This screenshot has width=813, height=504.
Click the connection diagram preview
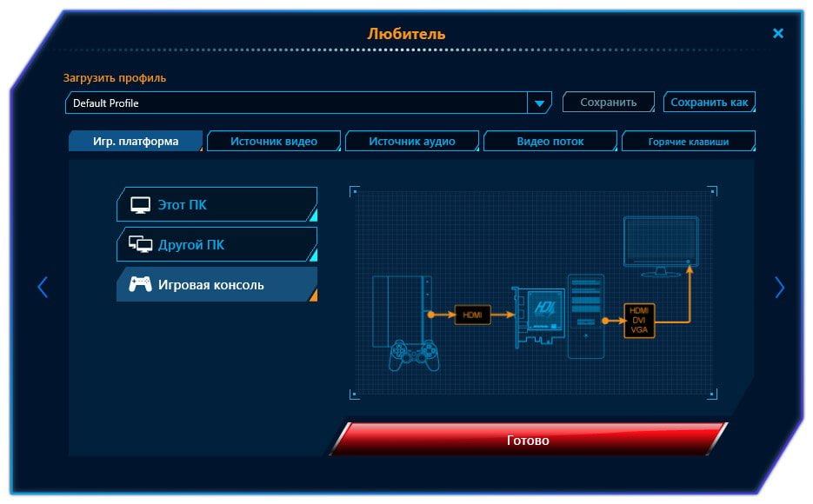coord(533,293)
